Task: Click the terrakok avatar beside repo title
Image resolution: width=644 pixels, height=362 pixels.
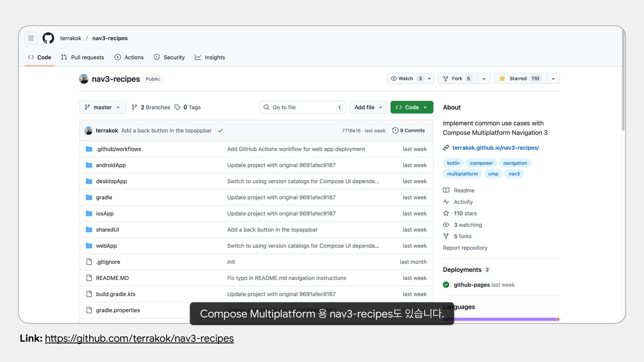Action: [x=84, y=79]
